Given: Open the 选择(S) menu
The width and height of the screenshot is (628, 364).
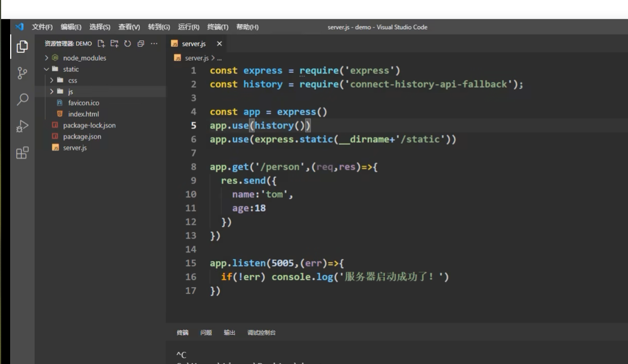Looking at the screenshot, I should coord(100,27).
